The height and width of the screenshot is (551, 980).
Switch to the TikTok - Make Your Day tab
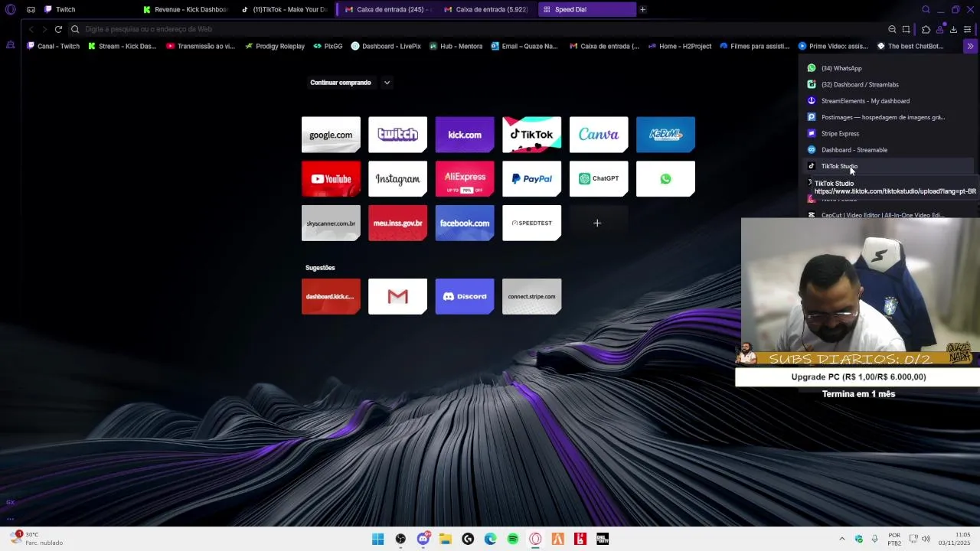coord(283,9)
